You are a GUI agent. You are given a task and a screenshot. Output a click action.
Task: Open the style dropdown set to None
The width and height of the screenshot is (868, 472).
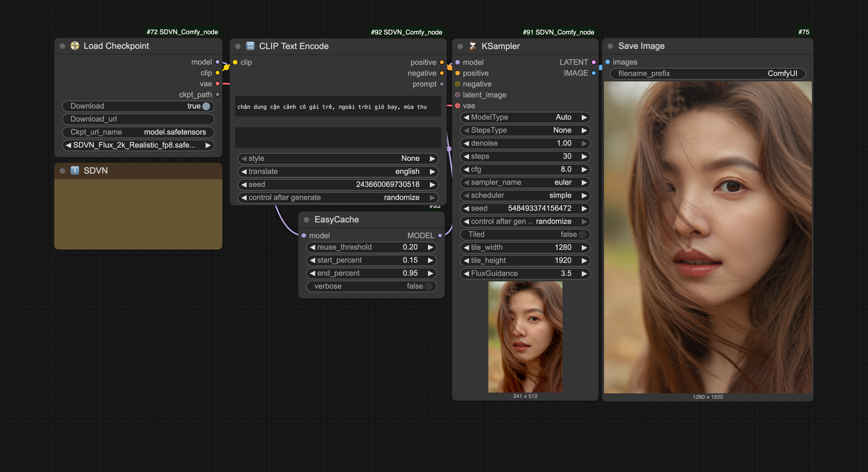(x=338, y=158)
